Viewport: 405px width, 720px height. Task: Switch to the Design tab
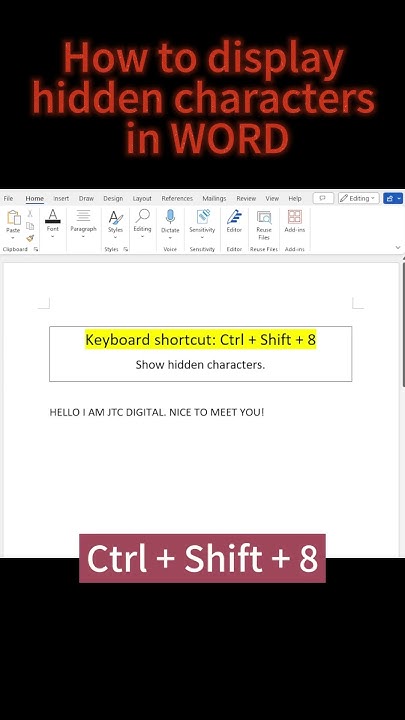[113, 198]
